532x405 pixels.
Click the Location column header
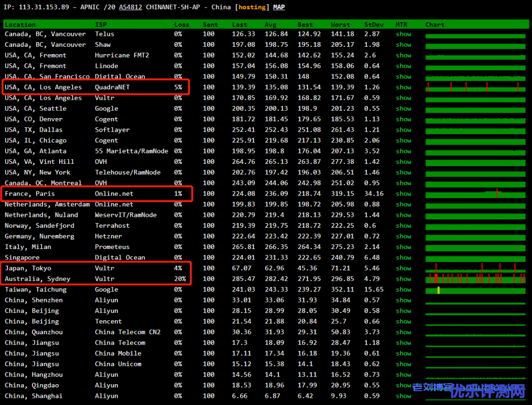click(x=20, y=24)
